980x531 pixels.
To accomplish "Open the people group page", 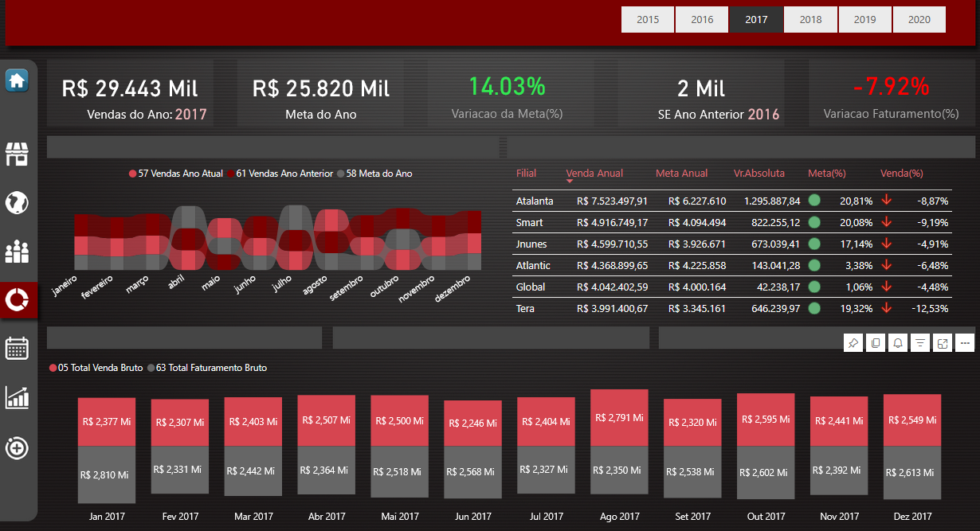I will (17, 252).
